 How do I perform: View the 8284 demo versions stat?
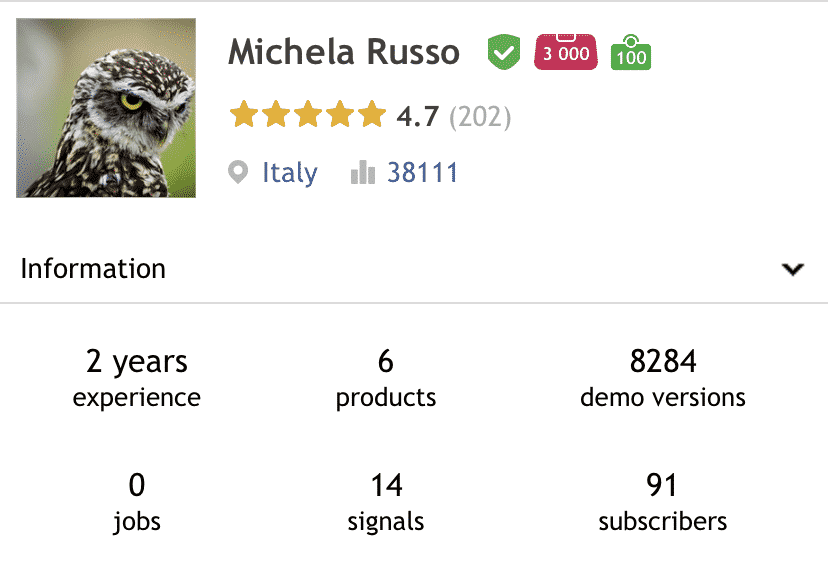(663, 378)
